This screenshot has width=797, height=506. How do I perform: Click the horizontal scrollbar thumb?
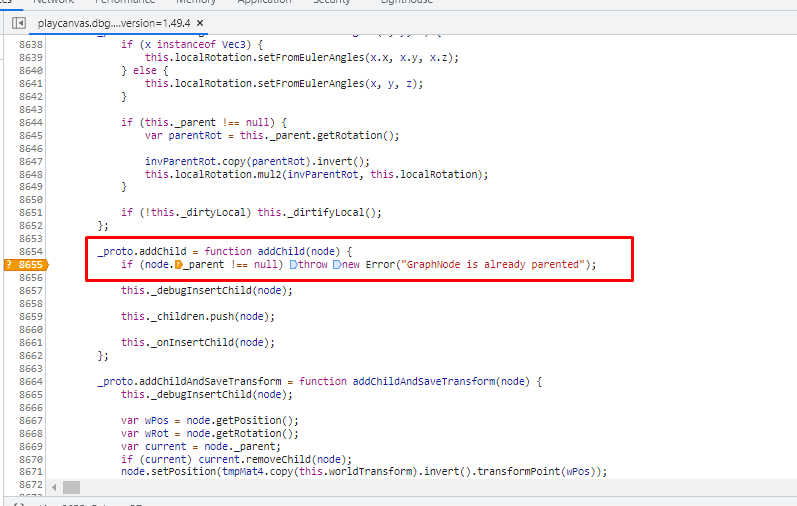pos(71,486)
